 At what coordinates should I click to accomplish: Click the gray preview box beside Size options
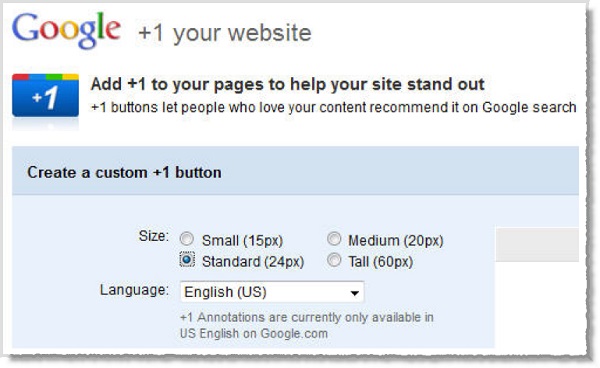[x=537, y=244]
